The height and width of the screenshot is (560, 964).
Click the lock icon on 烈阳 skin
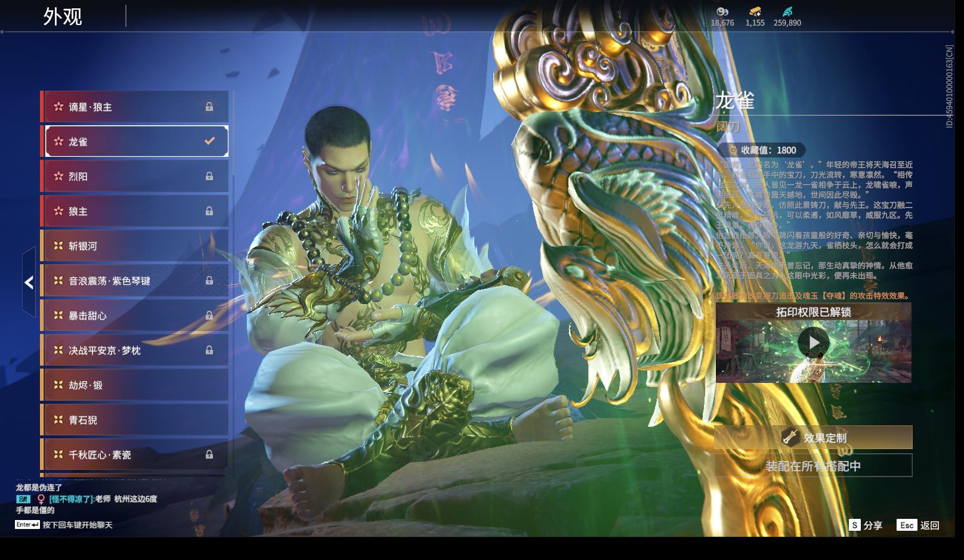tap(209, 177)
